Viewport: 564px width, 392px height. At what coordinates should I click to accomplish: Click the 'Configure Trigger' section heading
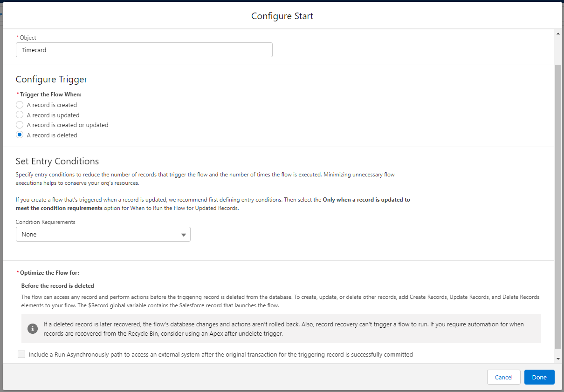52,79
